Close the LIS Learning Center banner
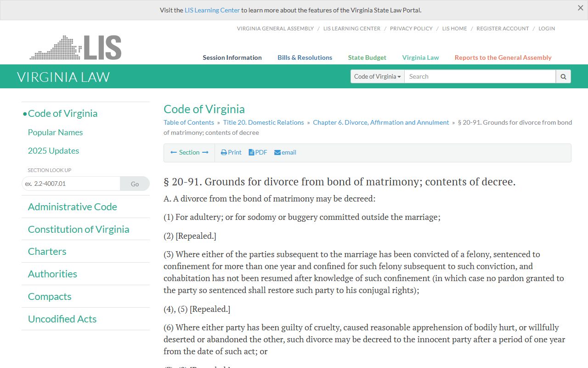The width and height of the screenshot is (588, 368). click(580, 8)
